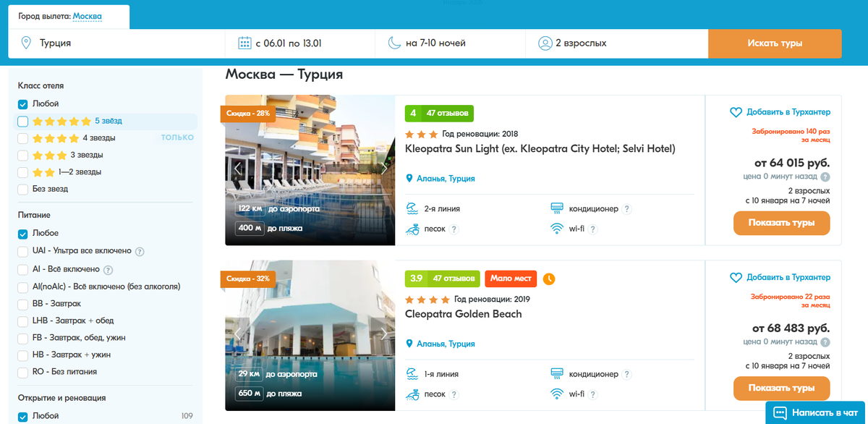Click the Искать туры search button

775,43
